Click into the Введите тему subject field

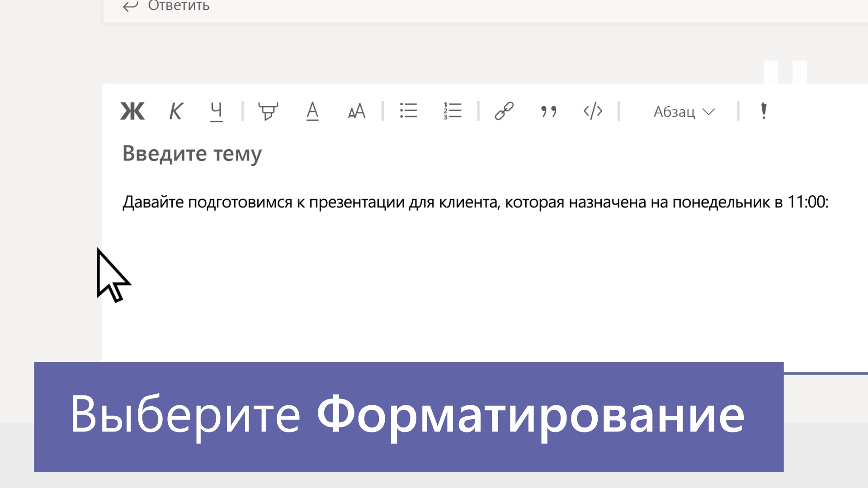[x=192, y=154]
